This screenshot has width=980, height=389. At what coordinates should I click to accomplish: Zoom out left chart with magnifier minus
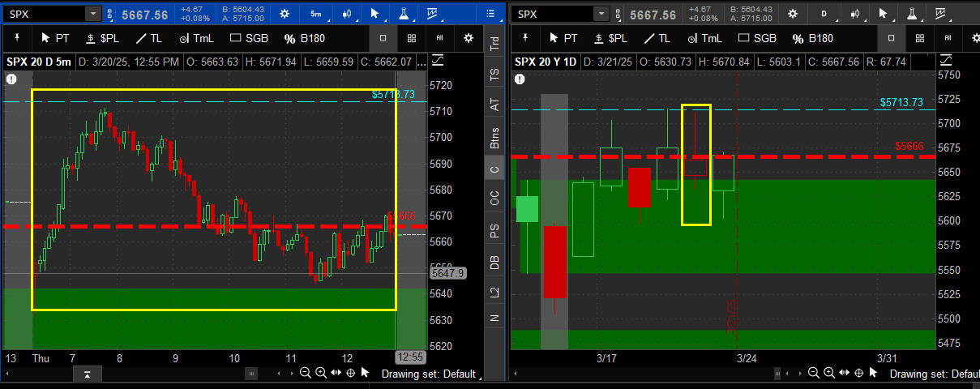[x=305, y=373]
